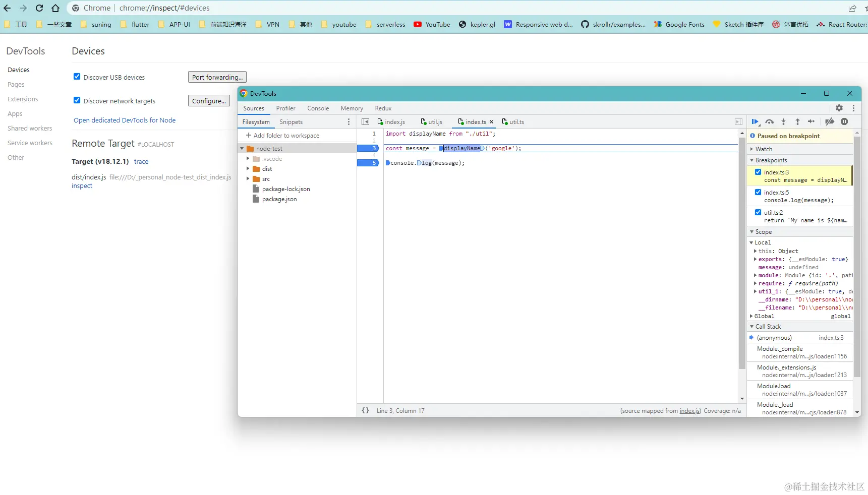Viewport: 868px width, 495px height.
Task: Expand the Global scope group
Action: point(751,316)
